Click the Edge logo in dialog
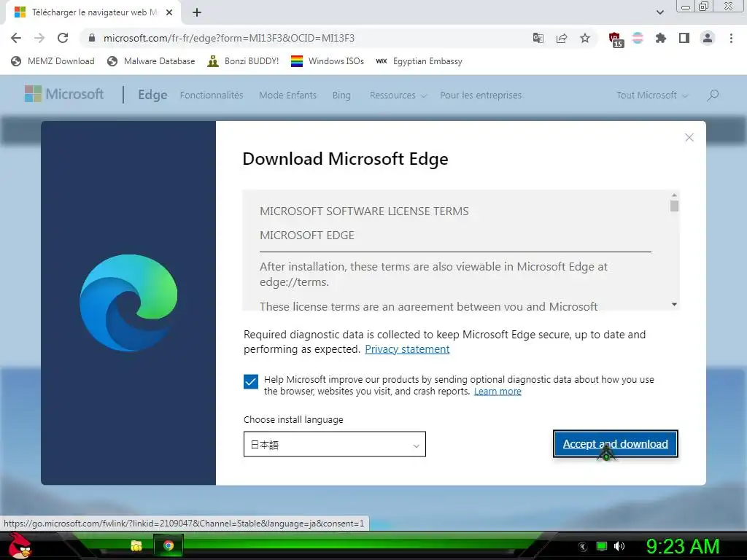This screenshot has width=747, height=560. tap(128, 303)
